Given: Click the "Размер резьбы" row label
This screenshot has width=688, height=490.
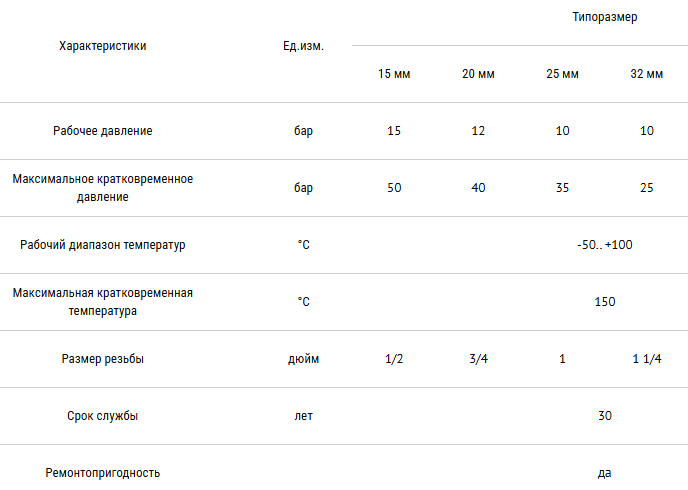Looking at the screenshot, I should coord(103,359).
